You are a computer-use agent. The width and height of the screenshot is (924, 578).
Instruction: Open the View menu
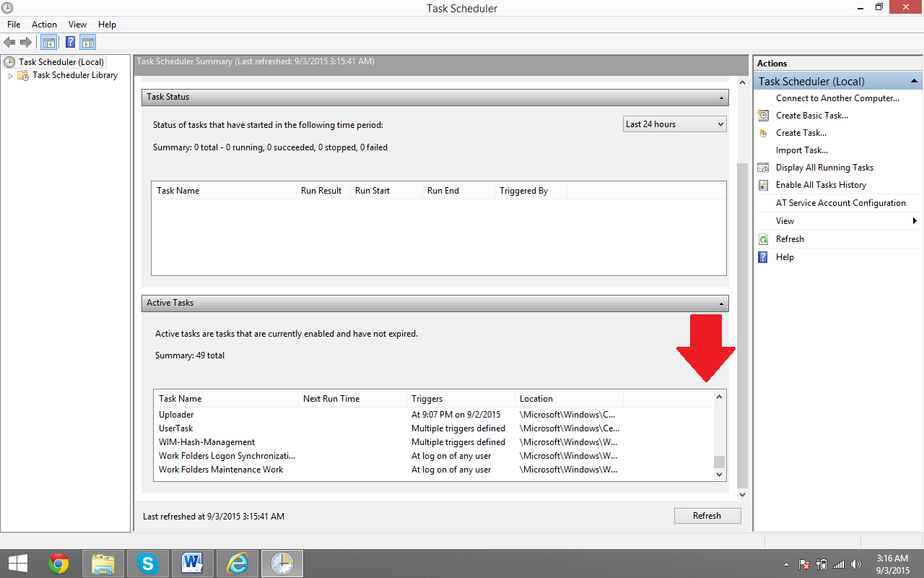pos(77,24)
